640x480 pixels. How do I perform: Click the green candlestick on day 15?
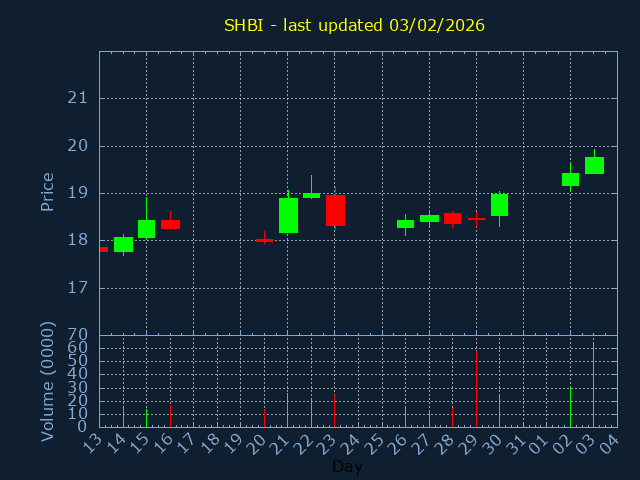pos(146,228)
